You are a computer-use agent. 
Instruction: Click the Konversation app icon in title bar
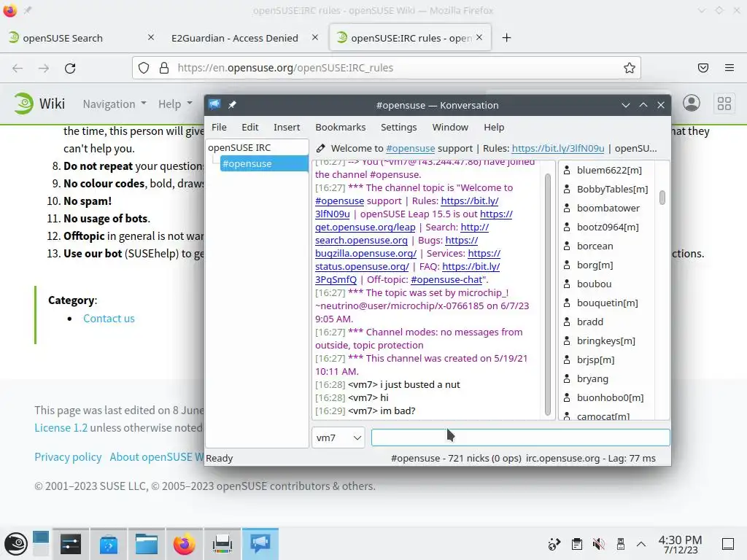214,105
